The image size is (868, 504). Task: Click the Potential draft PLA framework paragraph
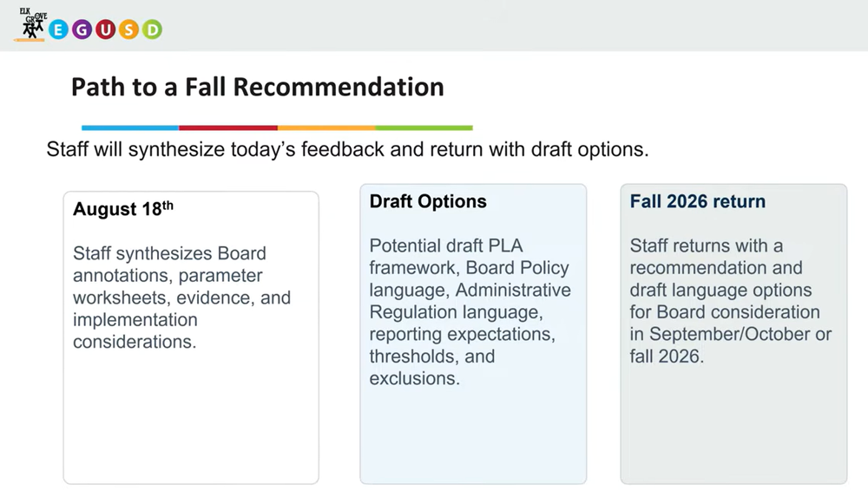coord(470,312)
